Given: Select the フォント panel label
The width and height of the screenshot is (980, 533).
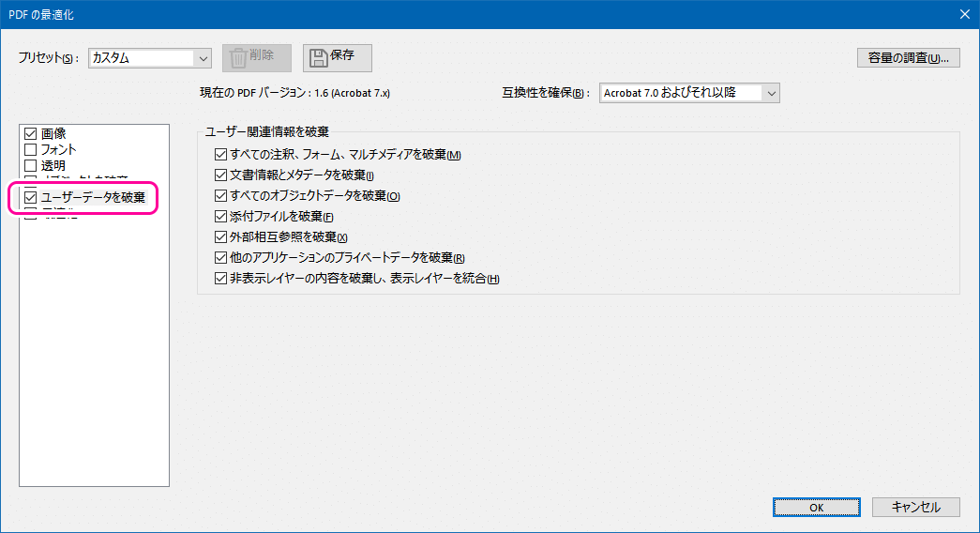Looking at the screenshot, I should click(x=59, y=149).
